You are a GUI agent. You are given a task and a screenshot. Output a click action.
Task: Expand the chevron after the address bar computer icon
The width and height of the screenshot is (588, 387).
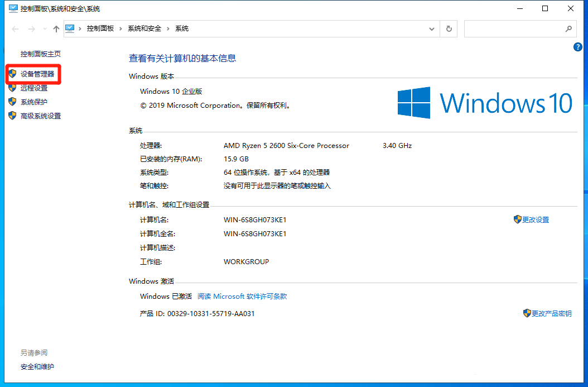(80, 29)
